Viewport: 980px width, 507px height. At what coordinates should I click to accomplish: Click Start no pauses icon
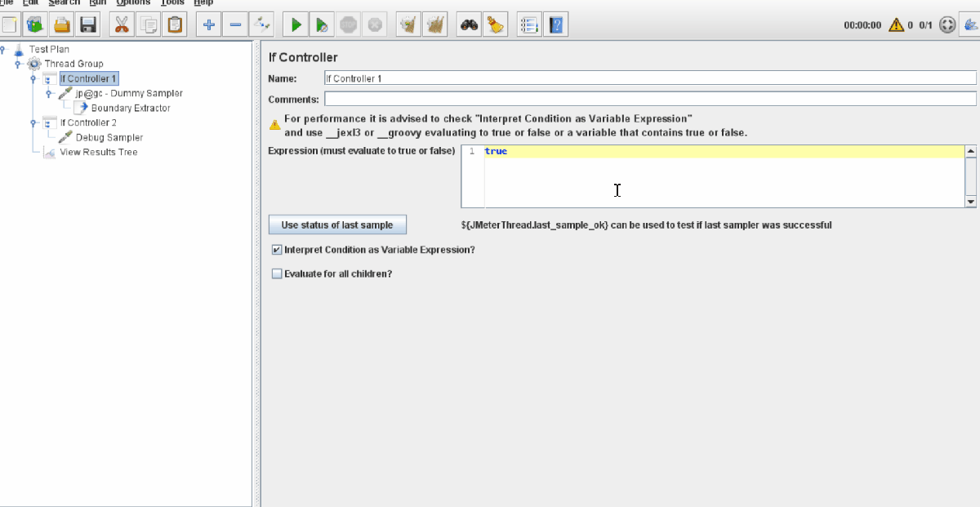[322, 24]
